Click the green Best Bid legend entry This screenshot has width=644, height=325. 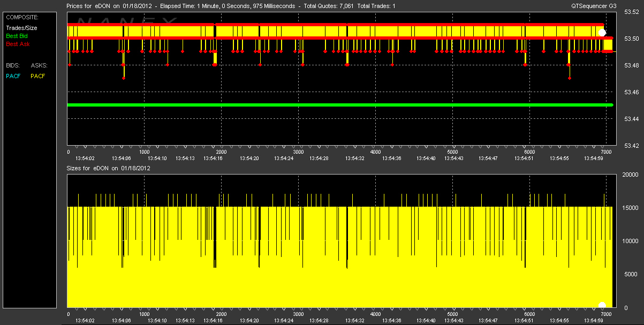[16, 36]
